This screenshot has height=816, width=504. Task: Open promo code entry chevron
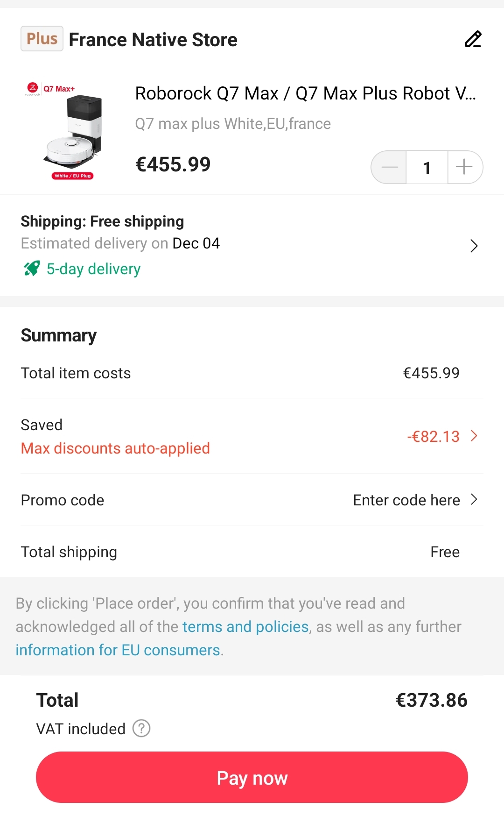pos(474,499)
